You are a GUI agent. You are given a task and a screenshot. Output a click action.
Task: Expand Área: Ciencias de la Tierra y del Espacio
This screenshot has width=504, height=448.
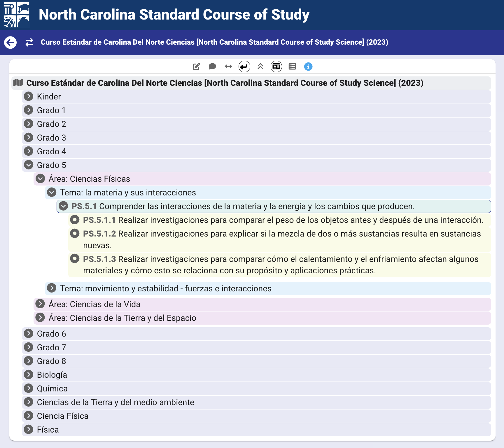[40, 318]
